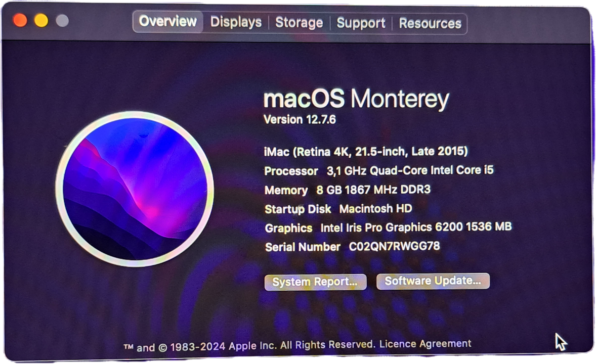Click the greyed-out zoom window button
Screen dimensions: 596x364
click(62, 21)
